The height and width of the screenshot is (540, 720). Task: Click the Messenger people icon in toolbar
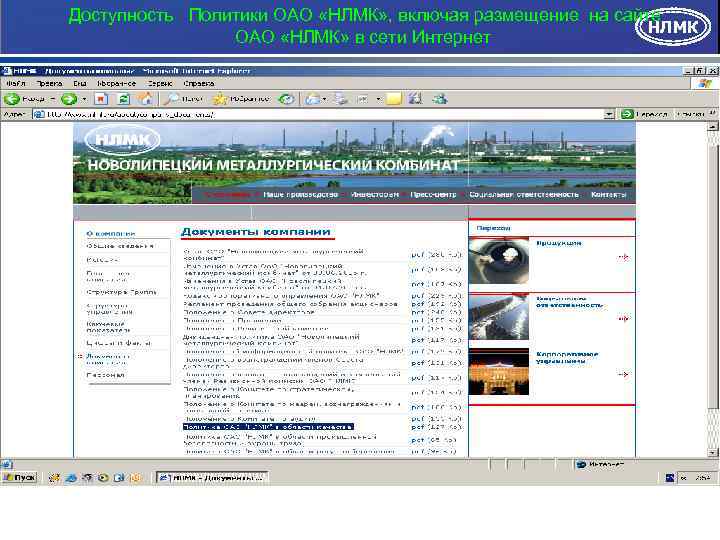coord(440,99)
